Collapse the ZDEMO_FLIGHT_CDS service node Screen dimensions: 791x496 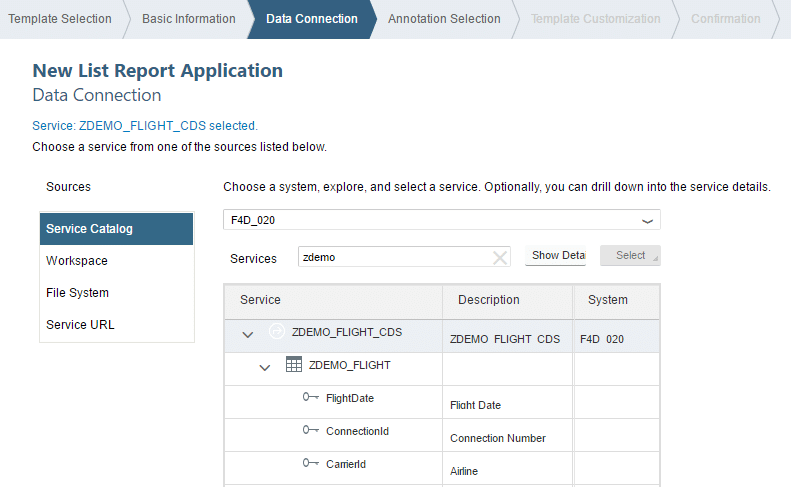pos(248,334)
